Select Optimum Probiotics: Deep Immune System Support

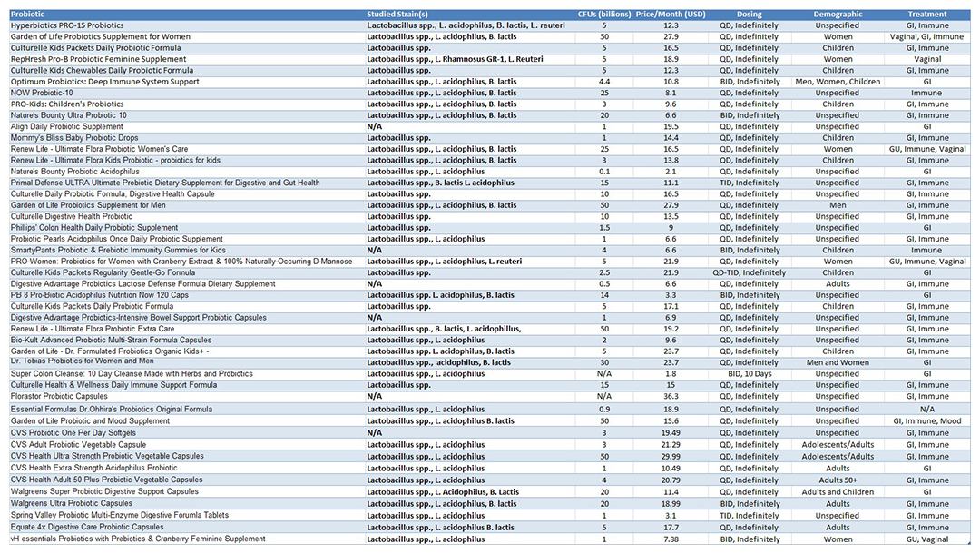pos(105,82)
